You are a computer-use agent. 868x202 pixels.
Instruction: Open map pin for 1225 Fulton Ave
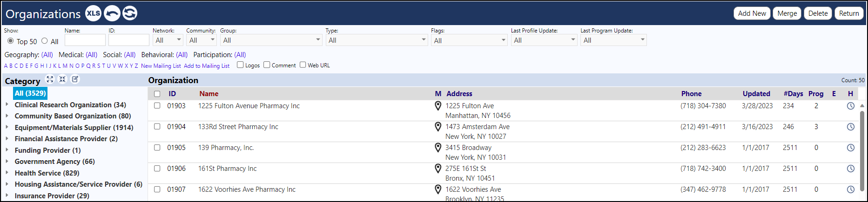point(438,106)
